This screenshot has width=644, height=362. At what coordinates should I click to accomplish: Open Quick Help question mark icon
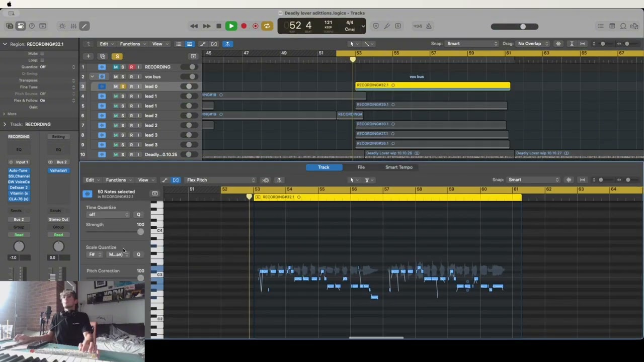pos(32,26)
